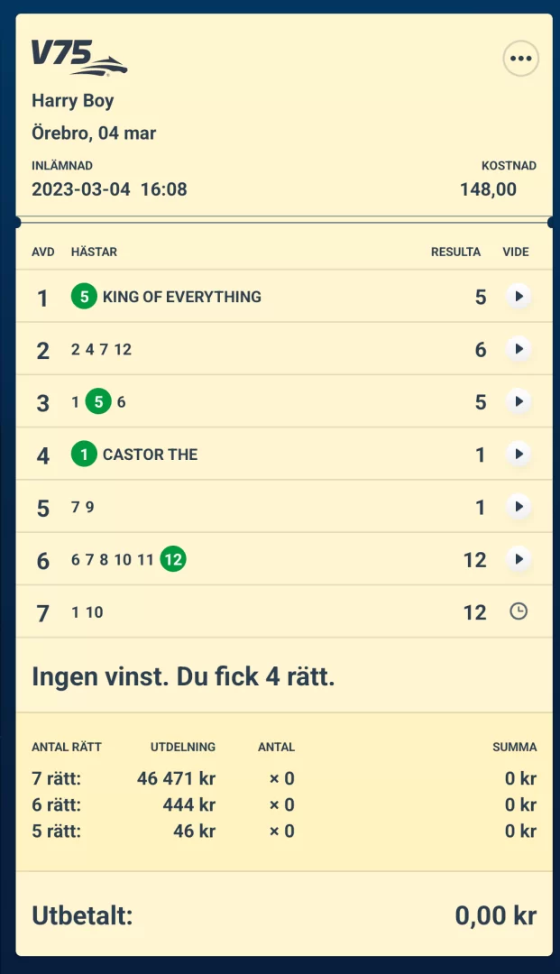
Task: Select the 6 rätt payout row
Action: tap(283, 804)
